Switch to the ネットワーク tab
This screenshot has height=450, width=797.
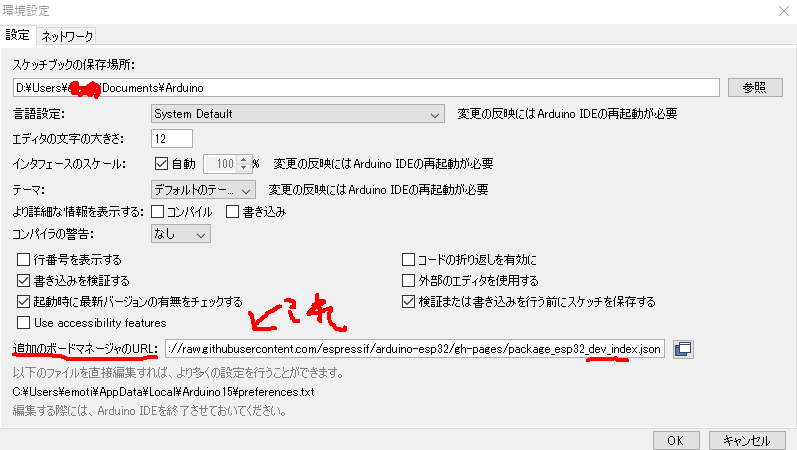(x=67, y=36)
